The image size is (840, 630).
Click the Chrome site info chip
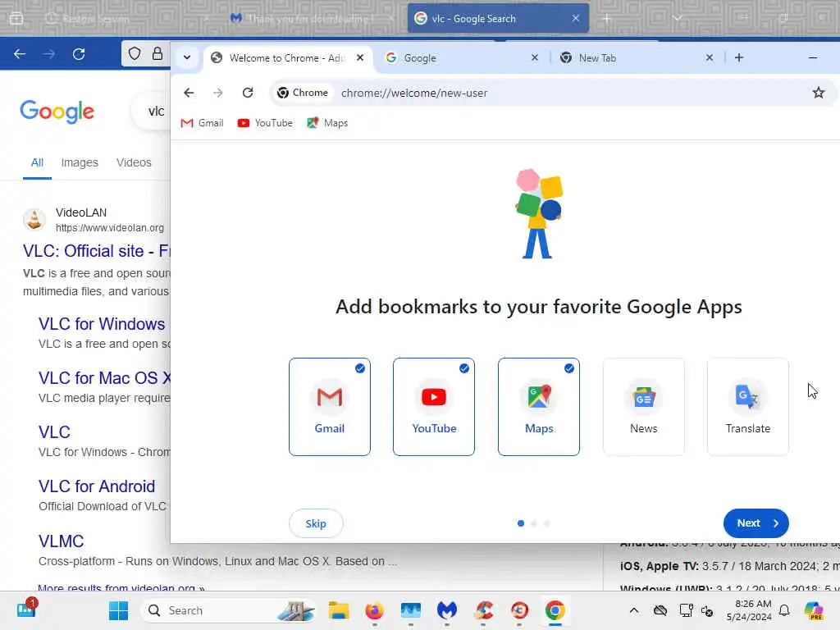click(303, 93)
